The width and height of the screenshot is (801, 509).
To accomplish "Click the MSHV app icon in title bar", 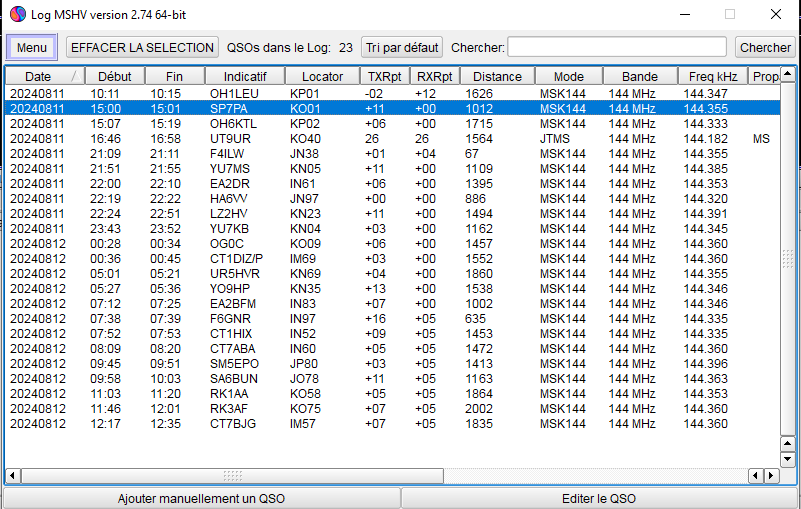I will (17, 14).
